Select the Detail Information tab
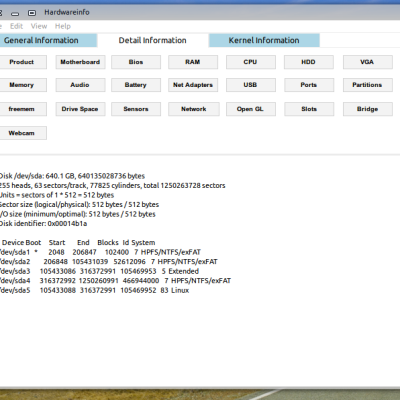 coord(153,40)
